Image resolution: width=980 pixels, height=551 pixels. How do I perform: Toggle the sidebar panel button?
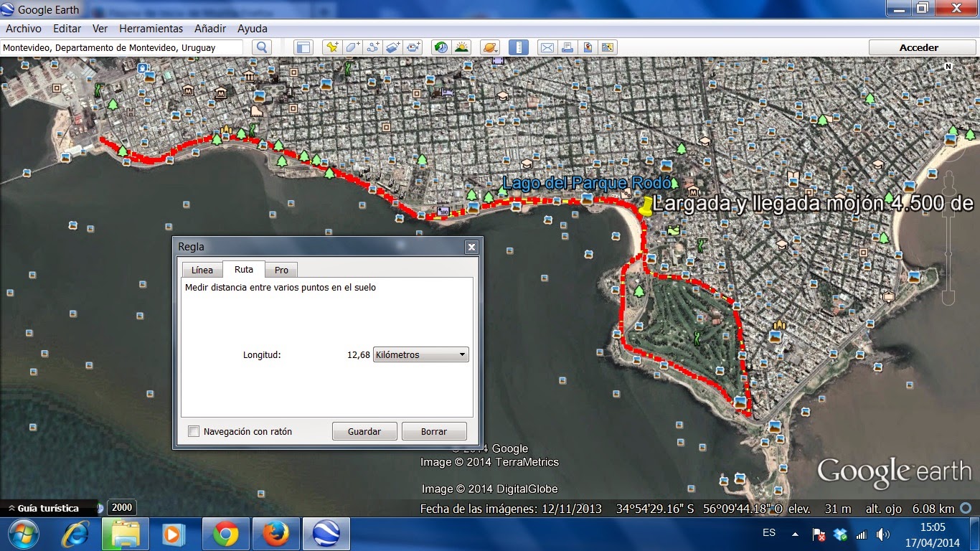tap(303, 47)
